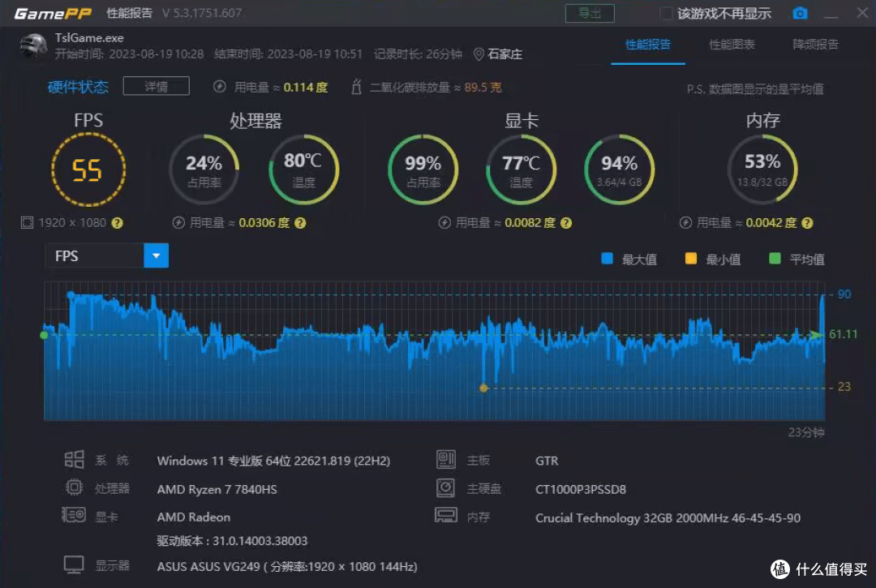The height and width of the screenshot is (588, 876).
Task: Click the camera screenshot icon
Action: pyautogui.click(x=800, y=13)
